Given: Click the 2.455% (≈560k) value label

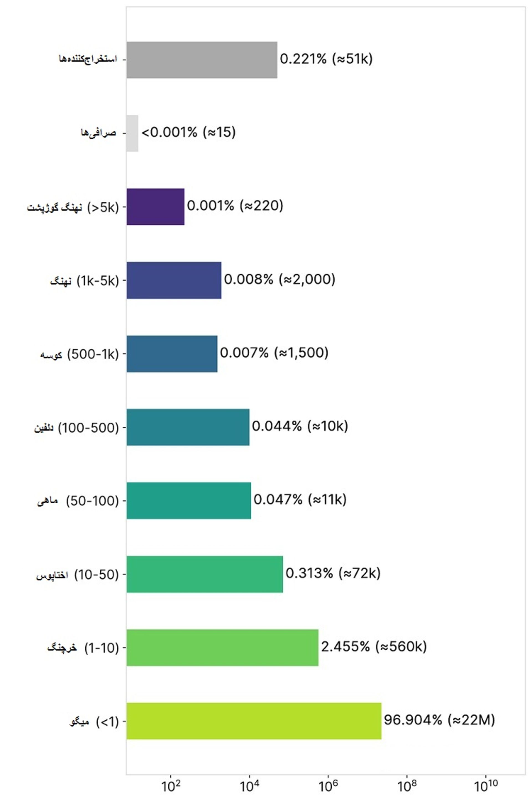Looking at the screenshot, I should (374, 646).
